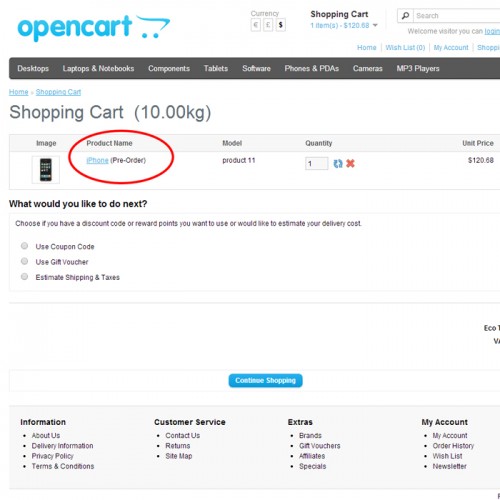
Task: Open the iPhone product thumbnail
Action: tap(46, 170)
